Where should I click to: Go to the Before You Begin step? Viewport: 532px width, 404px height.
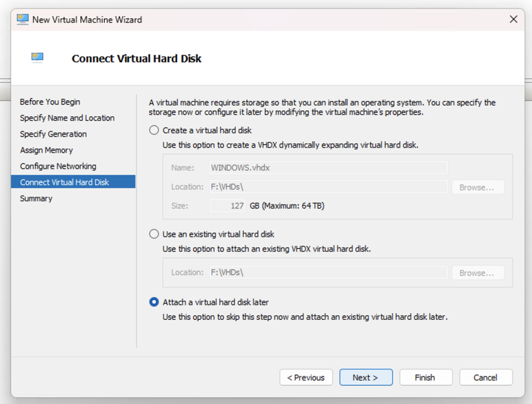[50, 102]
